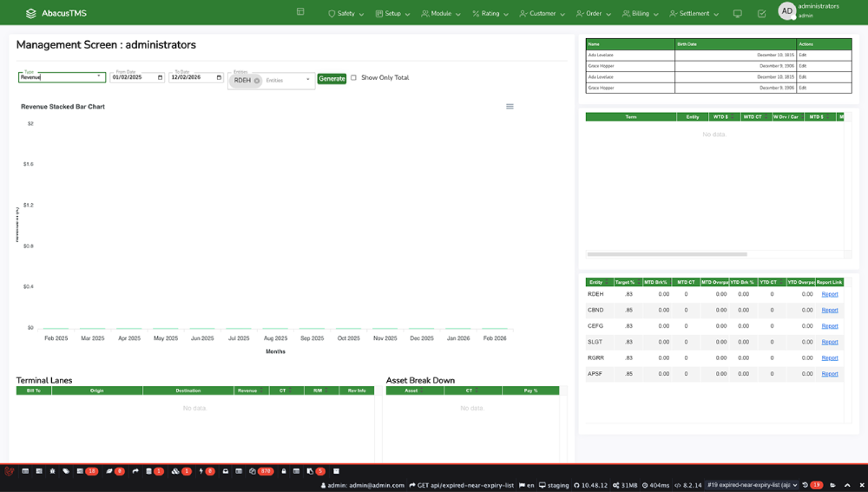Click the AbacusTMS logo icon
This screenshot has width=868, height=492.
31,13
